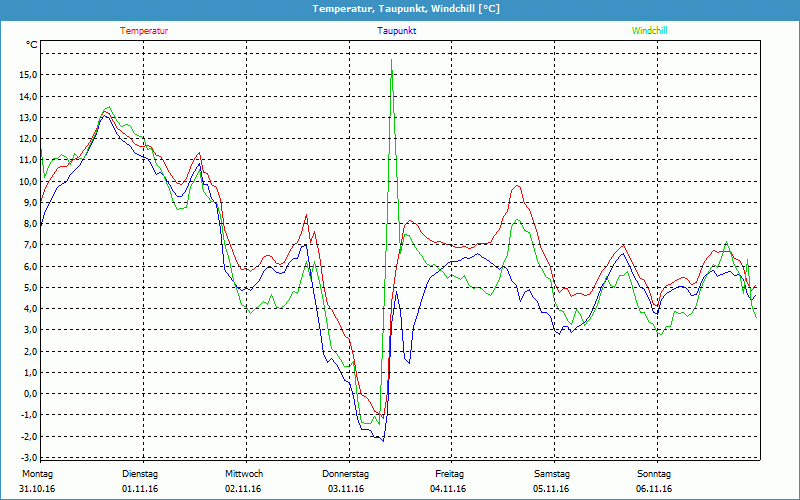Image resolution: width=800 pixels, height=500 pixels.
Task: Click the Sonntag day label
Action: (654, 474)
